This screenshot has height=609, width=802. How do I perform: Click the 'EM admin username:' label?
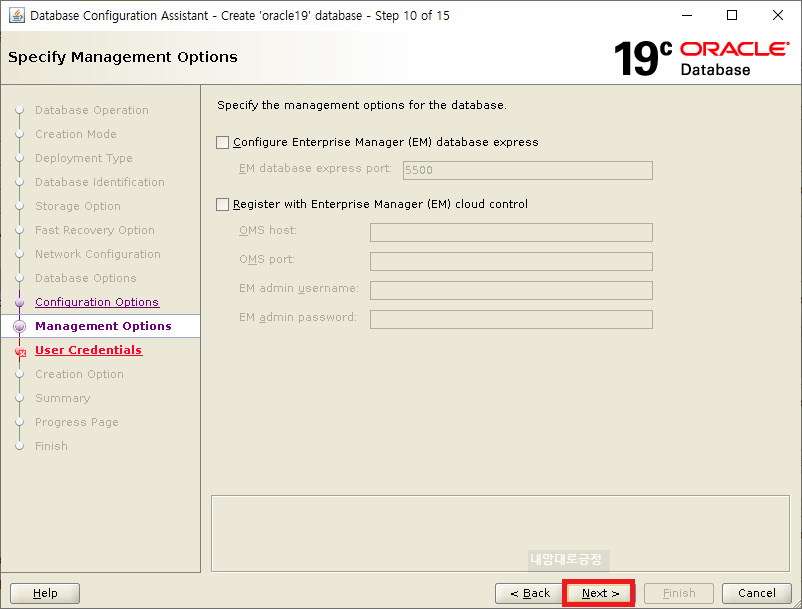tap(299, 289)
